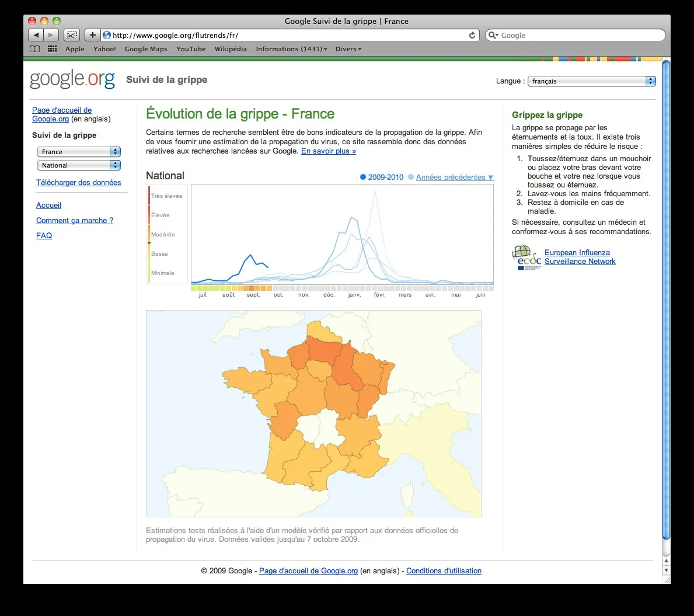
Task: Click the Élevée legend label
Action: [x=161, y=215]
